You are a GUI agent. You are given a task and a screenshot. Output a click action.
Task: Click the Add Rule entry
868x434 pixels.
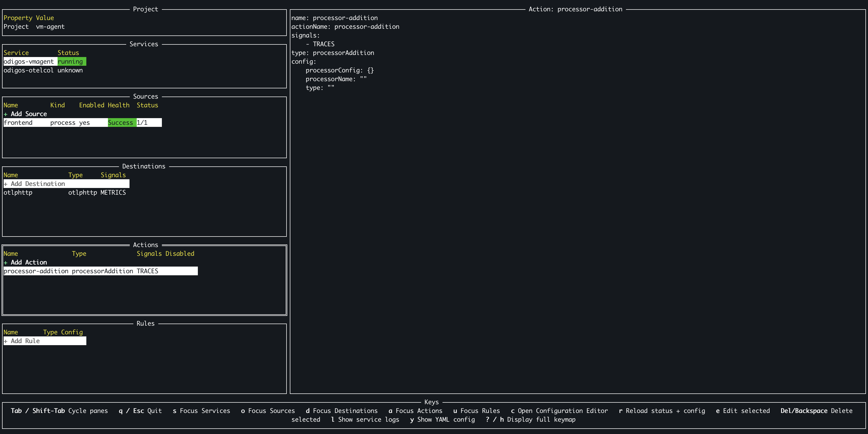click(x=25, y=341)
